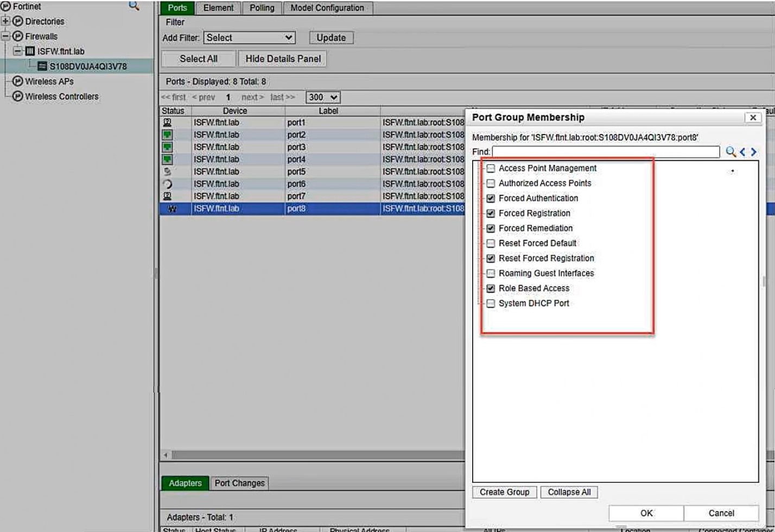The image size is (775, 532).
Task: Expand the Directories tree node
Action: point(5,21)
